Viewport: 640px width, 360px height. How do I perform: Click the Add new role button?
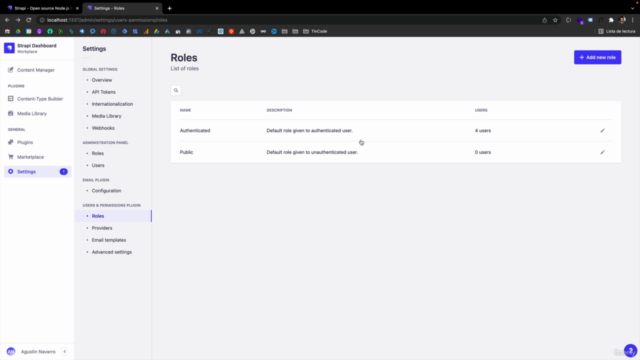pyautogui.click(x=598, y=58)
